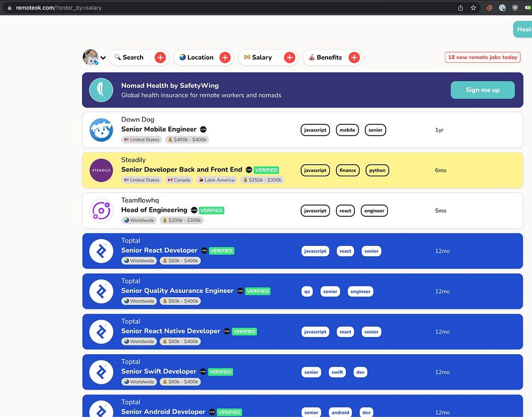The width and height of the screenshot is (532, 417).
Task: Click the Sign me up button
Action: (483, 90)
